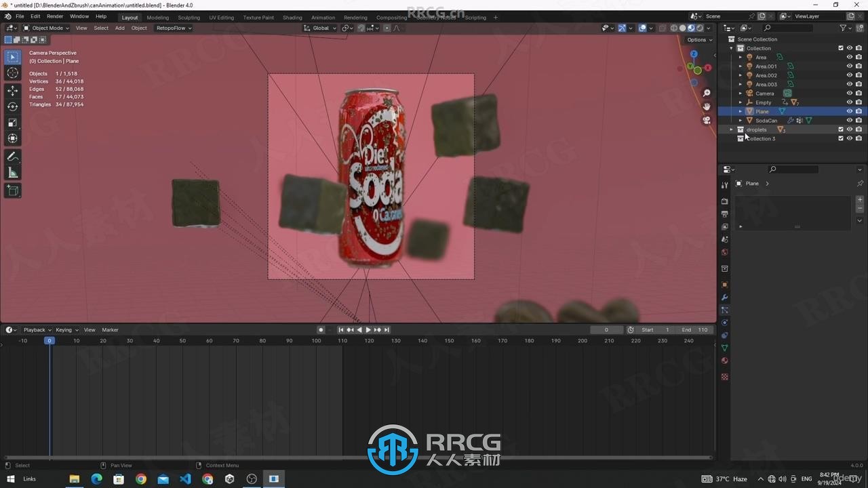Open the timeline Marker menu
This screenshot has width=868, height=488.
pos(110,330)
